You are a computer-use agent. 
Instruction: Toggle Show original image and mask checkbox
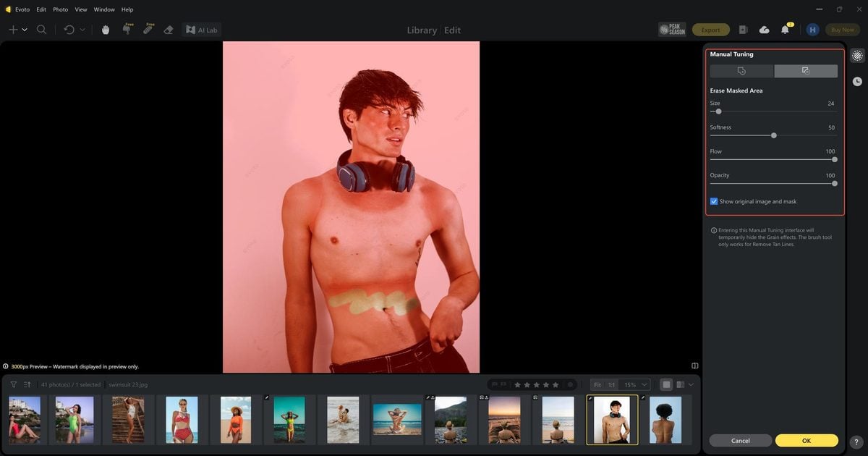(714, 201)
